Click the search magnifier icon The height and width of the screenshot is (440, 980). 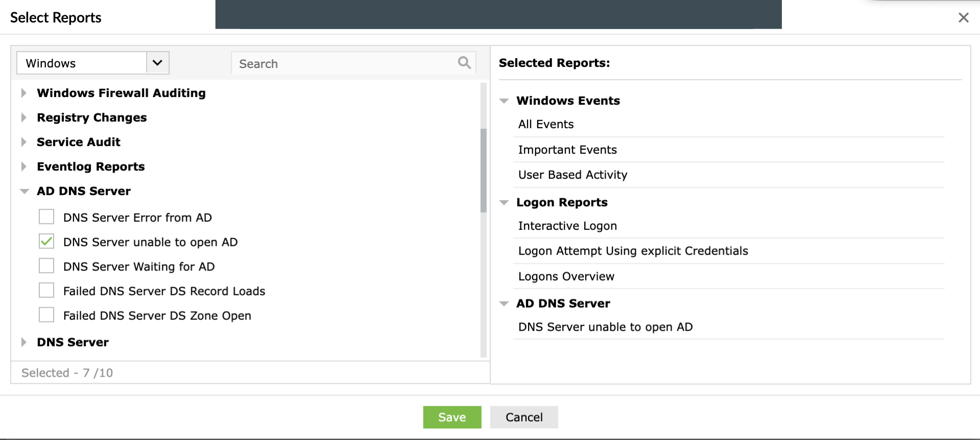coord(464,63)
